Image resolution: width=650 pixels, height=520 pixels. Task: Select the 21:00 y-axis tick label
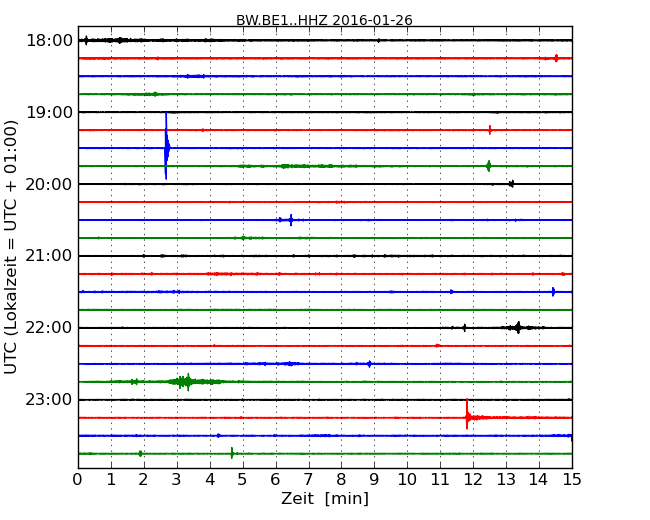49,256
